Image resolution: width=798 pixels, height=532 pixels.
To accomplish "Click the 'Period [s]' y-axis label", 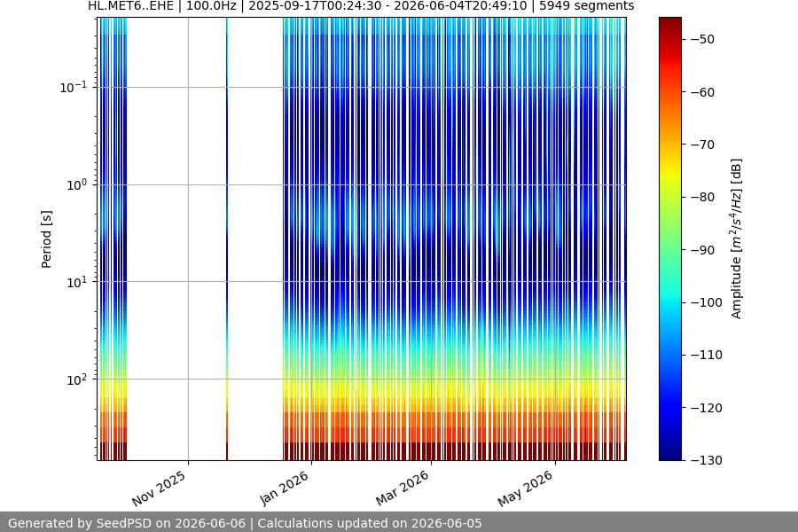I will click(46, 239).
